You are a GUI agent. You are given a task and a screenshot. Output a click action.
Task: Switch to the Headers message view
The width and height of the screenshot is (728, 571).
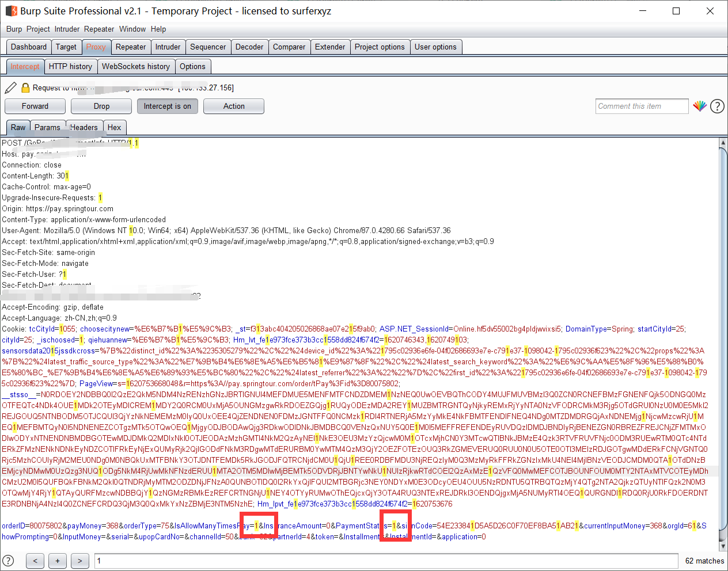point(84,127)
